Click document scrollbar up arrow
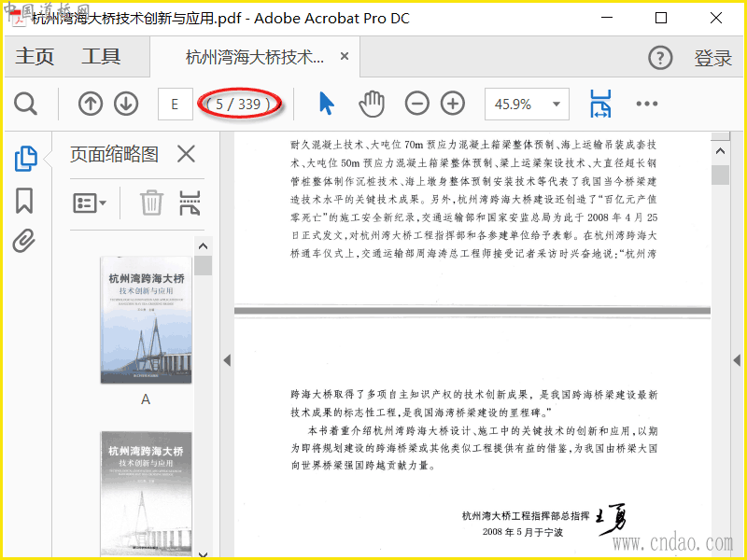Screen dimensions: 747x560 pyautogui.click(x=720, y=151)
